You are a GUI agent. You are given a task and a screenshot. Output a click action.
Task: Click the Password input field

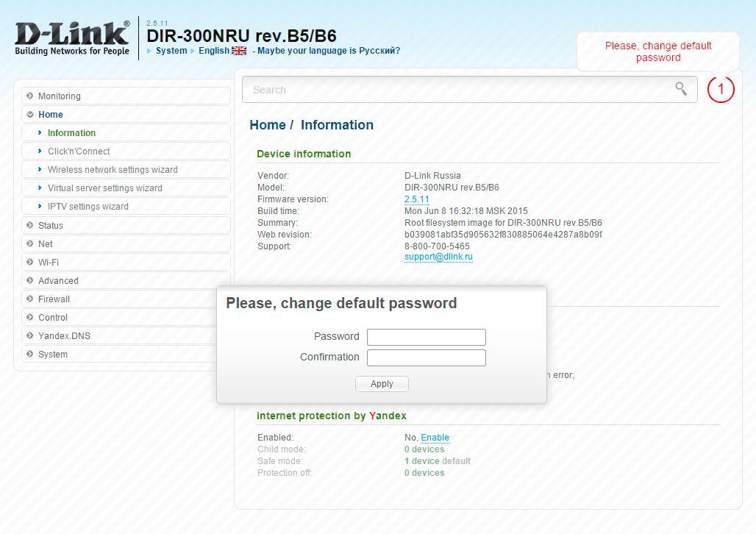coord(427,337)
